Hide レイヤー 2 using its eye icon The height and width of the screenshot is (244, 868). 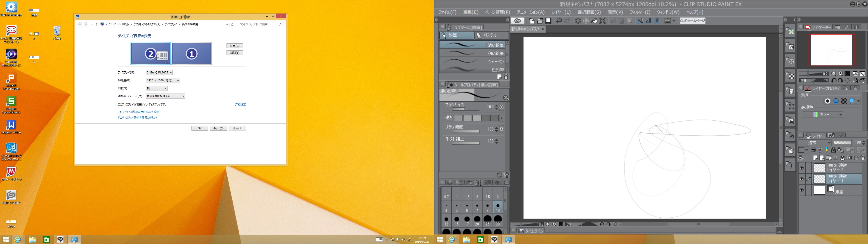point(802,168)
